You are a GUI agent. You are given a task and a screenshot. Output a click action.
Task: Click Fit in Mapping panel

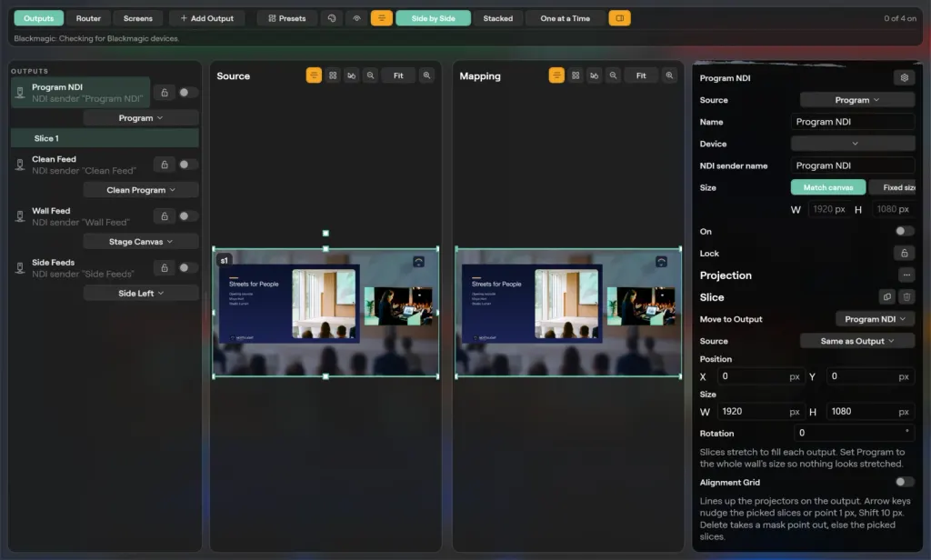pyautogui.click(x=641, y=75)
